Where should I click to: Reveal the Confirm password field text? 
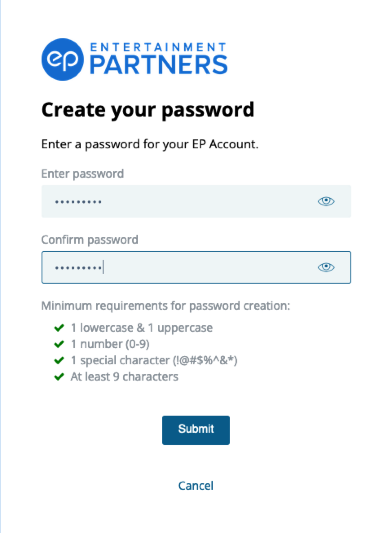tap(326, 267)
